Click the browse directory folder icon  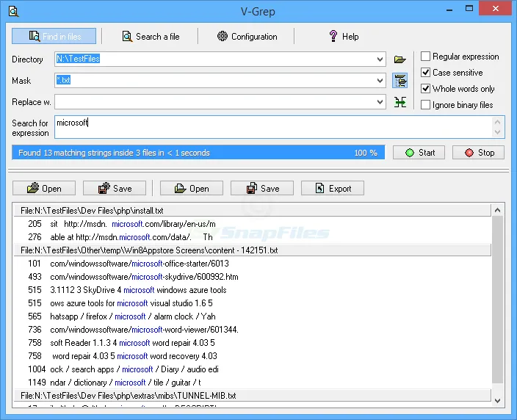(x=399, y=59)
